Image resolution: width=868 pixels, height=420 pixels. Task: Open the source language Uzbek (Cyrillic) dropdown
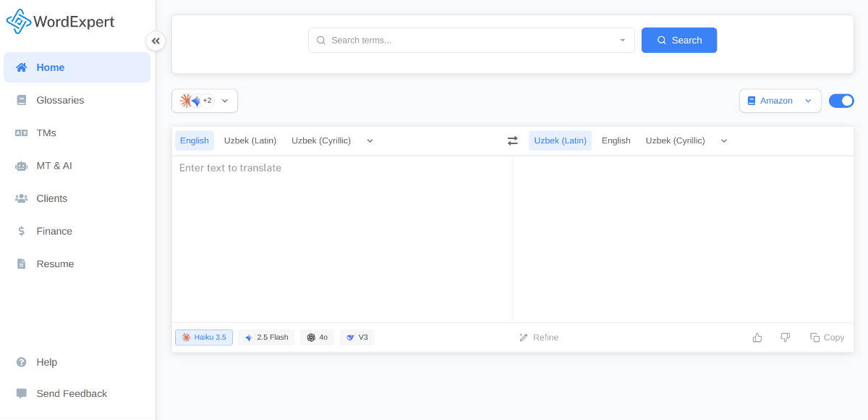[370, 140]
